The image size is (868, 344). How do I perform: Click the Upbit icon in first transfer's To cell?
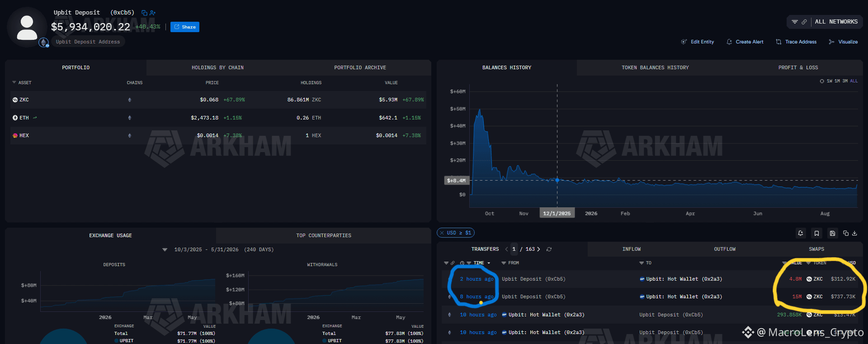point(642,279)
